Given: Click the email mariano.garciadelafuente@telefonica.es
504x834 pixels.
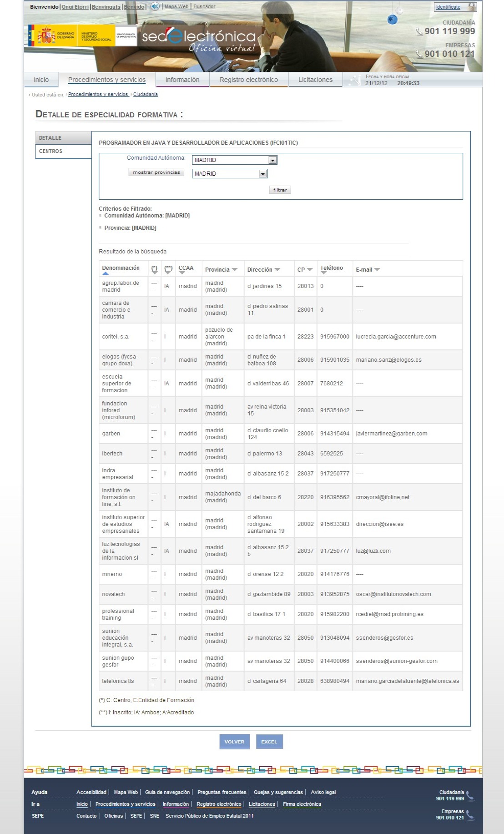Looking at the screenshot, I should tap(408, 681).
